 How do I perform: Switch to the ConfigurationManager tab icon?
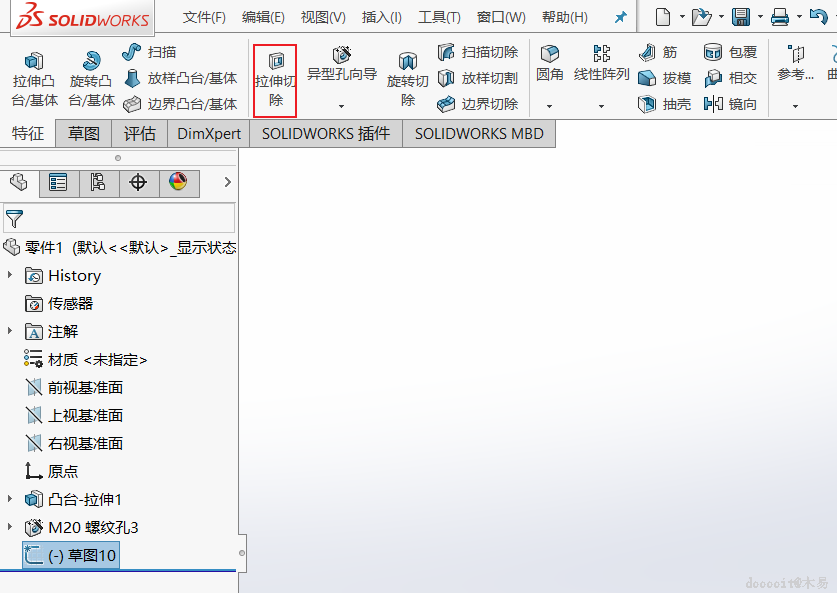point(98,183)
